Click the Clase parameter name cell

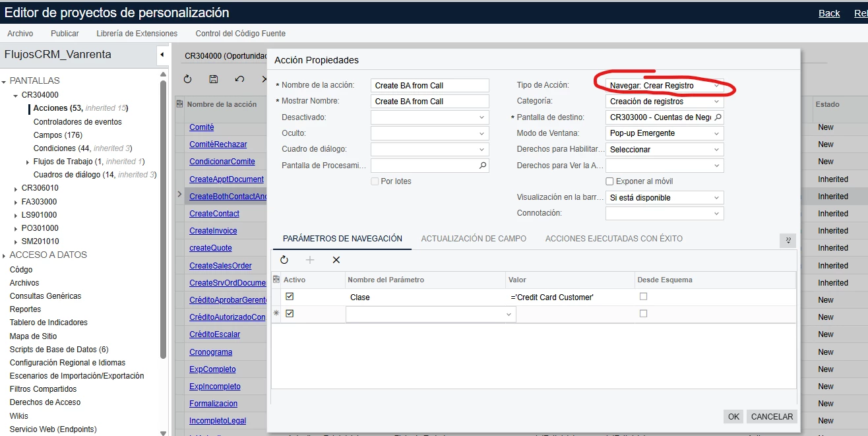(425, 297)
